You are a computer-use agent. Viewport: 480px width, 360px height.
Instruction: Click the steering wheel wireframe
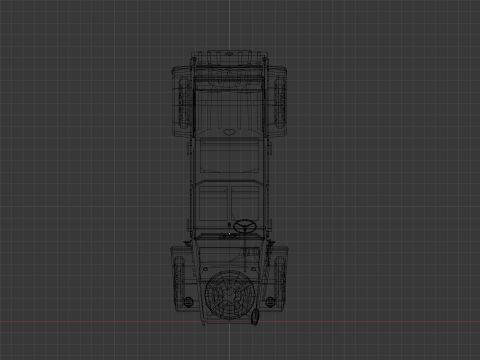pos(245,226)
